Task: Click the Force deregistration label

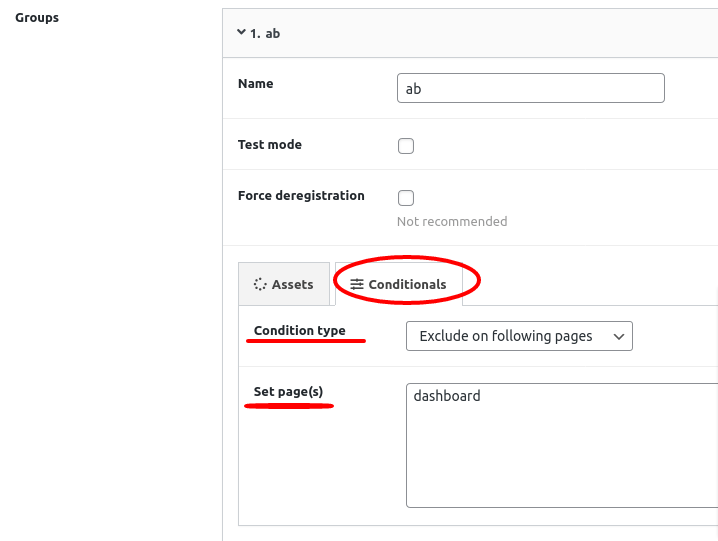Action: pyautogui.click(x=301, y=196)
